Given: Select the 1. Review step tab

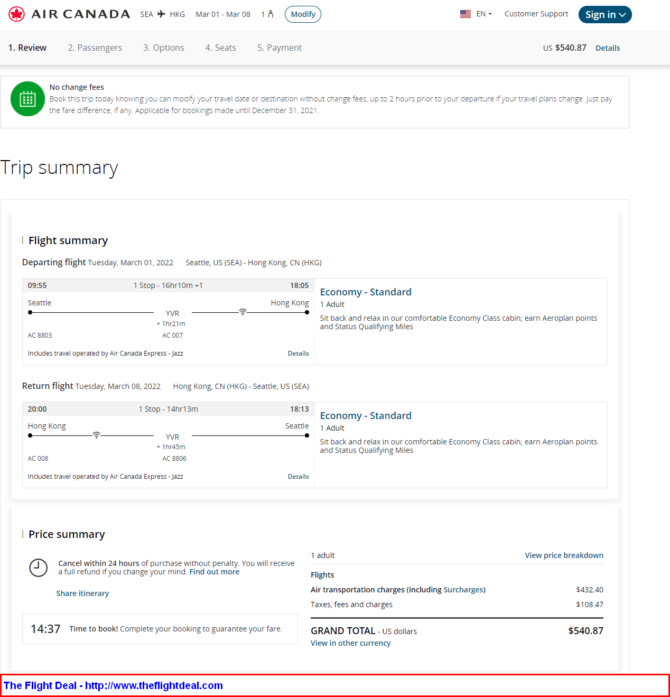Looking at the screenshot, I should coord(28,48).
